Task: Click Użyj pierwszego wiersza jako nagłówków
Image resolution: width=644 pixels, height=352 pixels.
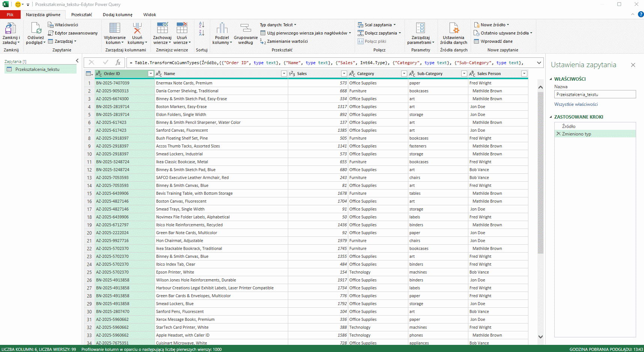Action: [x=305, y=33]
